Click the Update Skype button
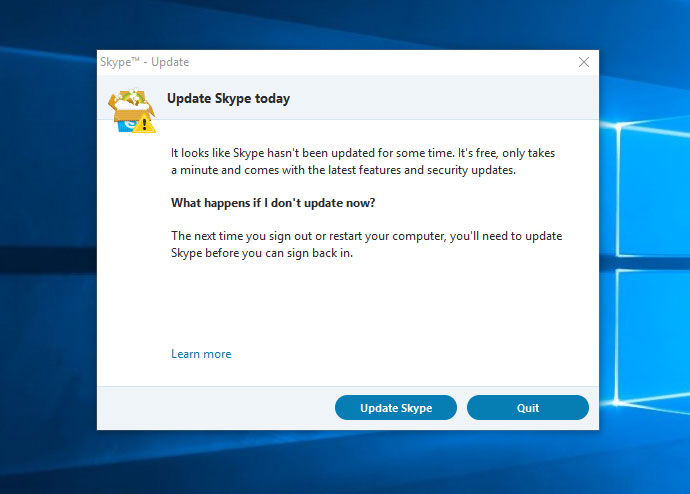Viewport: 690px width, 494px height. tap(395, 408)
